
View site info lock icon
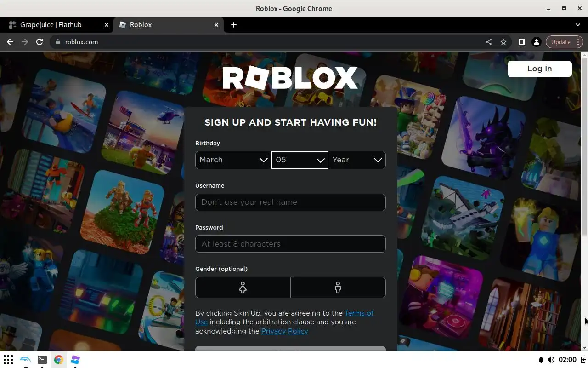(57, 42)
